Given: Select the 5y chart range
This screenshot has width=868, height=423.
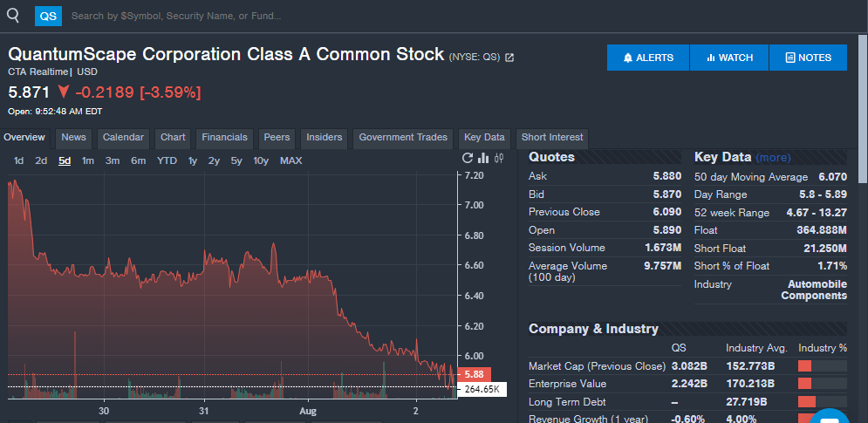Looking at the screenshot, I should coord(237,160).
